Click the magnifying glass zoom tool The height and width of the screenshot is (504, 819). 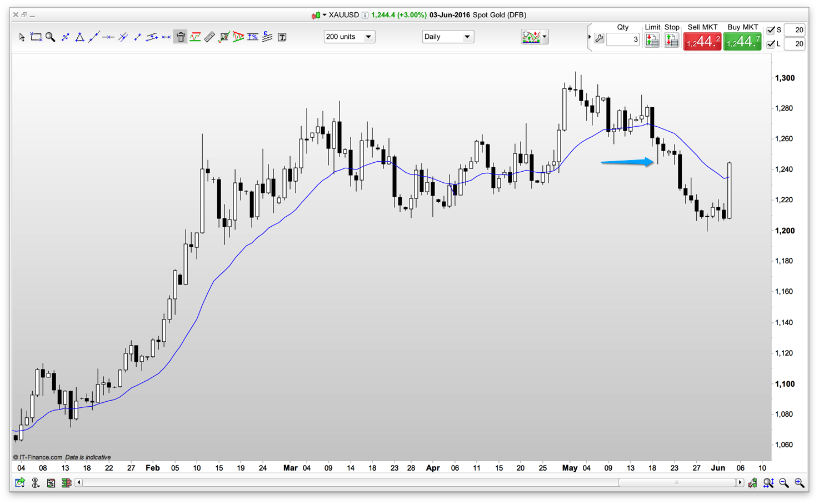[x=51, y=37]
